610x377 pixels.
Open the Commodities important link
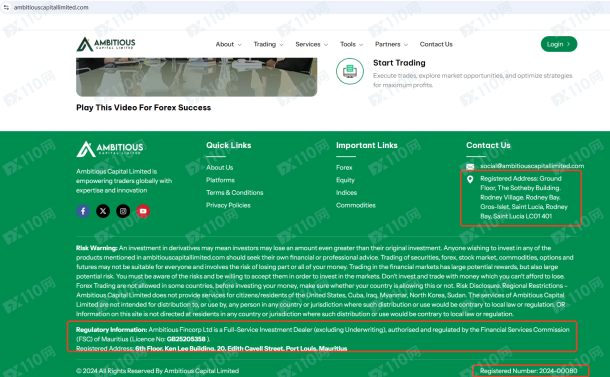[x=356, y=205]
